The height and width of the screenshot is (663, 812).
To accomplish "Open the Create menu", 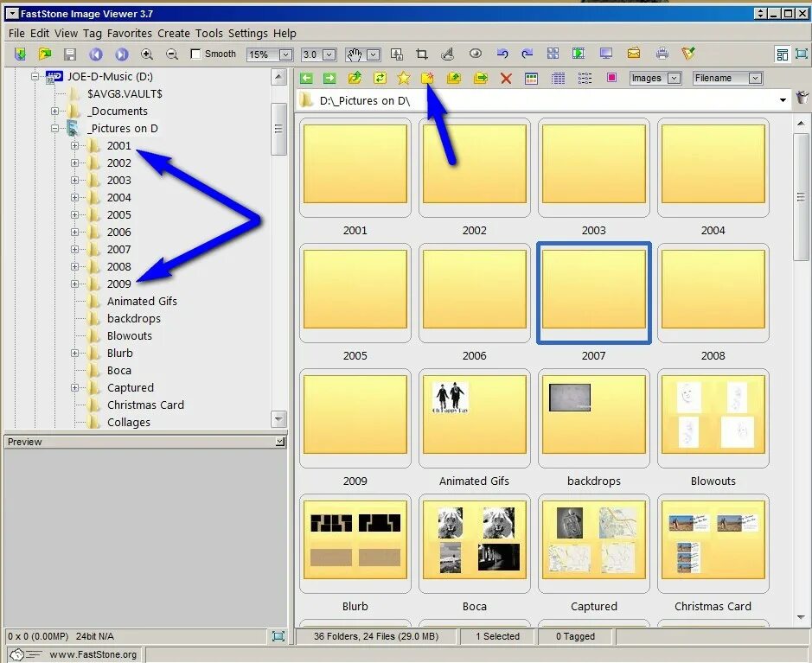I will coord(174,33).
